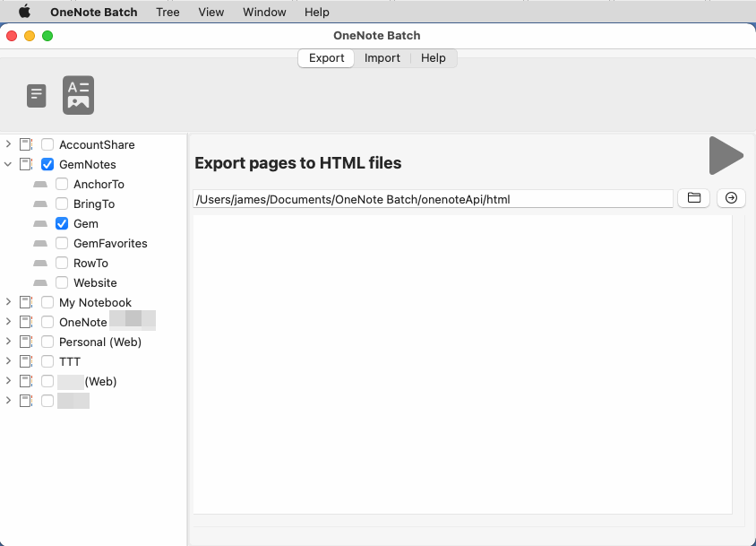Click the Personal (Web) notebook icon
756x546 pixels.
tap(26, 342)
